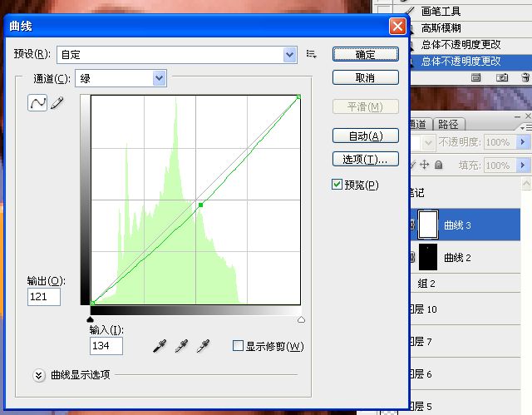Open the blend mode dropdown arrow
The height and width of the screenshot is (415, 532).
(429, 142)
